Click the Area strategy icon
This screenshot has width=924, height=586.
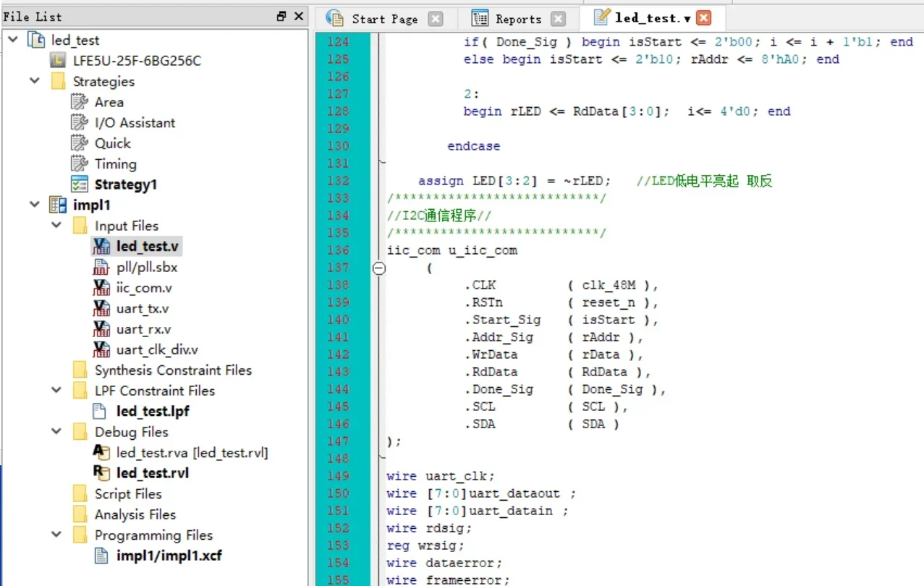click(x=80, y=102)
